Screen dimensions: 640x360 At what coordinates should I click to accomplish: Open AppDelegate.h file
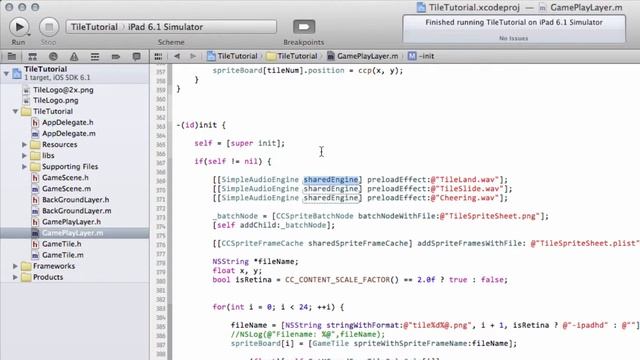[68, 122]
